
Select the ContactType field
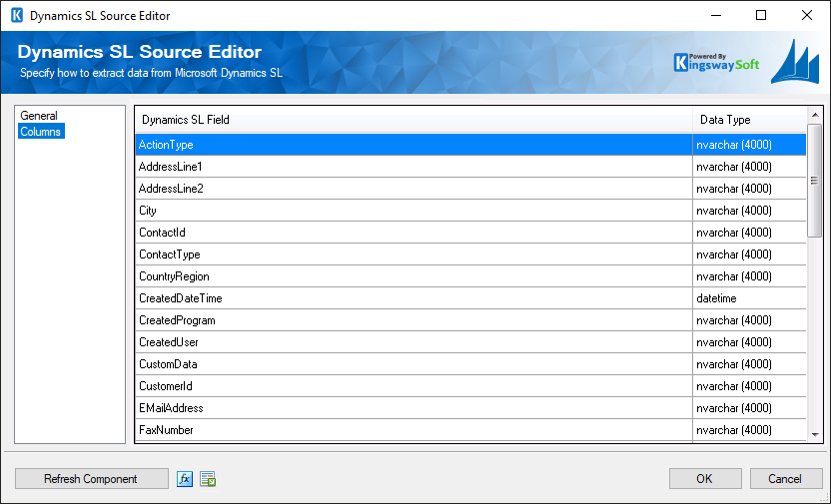pos(414,254)
